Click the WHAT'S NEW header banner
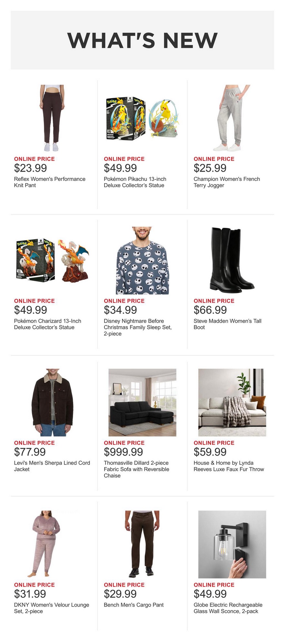This screenshot has width=285, height=644. coord(142,40)
